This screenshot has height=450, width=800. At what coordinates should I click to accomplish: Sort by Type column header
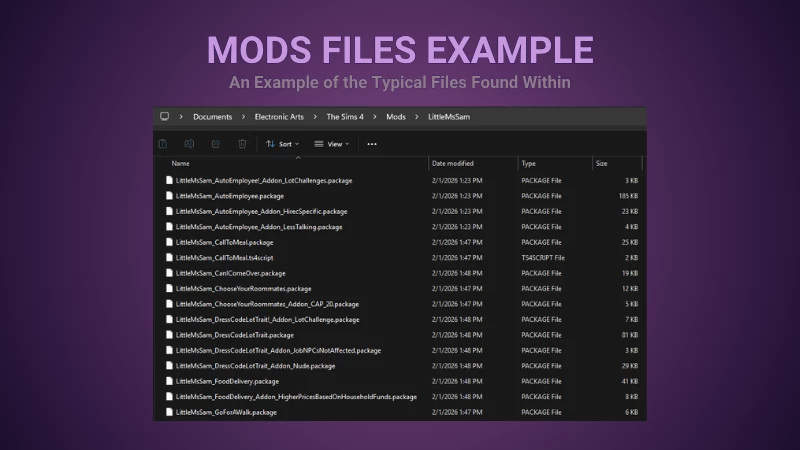[x=529, y=163]
